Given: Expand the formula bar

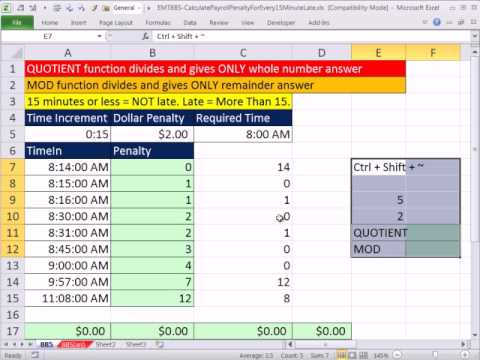Looking at the screenshot, I should tap(475, 36).
